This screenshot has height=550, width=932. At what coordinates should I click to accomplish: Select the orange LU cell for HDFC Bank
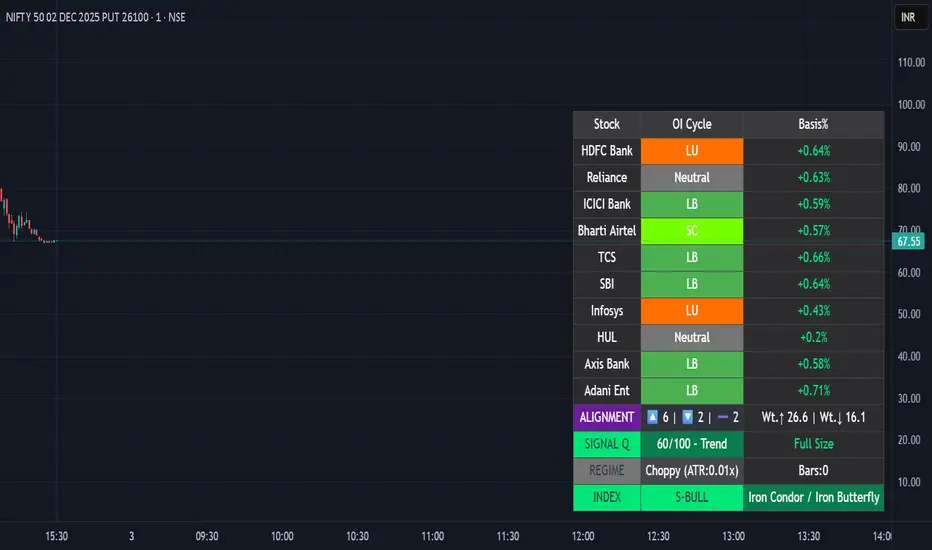point(692,151)
